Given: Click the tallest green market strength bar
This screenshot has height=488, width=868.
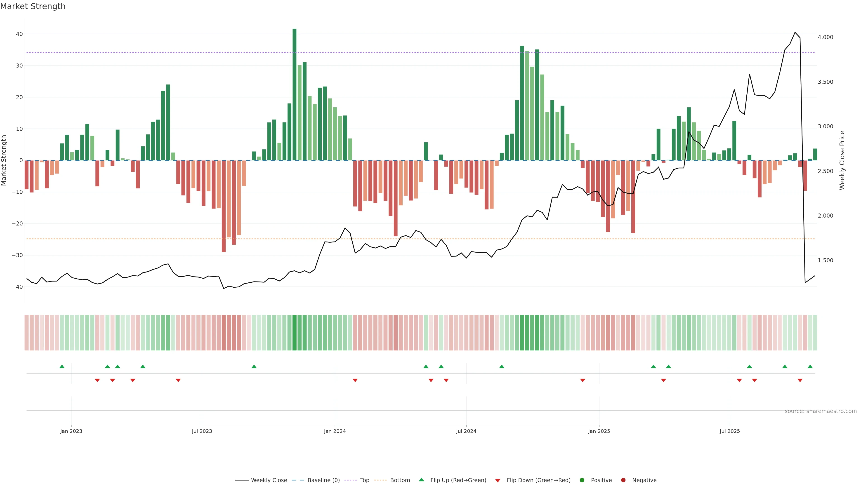Looking at the screenshot, I should tap(295, 94).
